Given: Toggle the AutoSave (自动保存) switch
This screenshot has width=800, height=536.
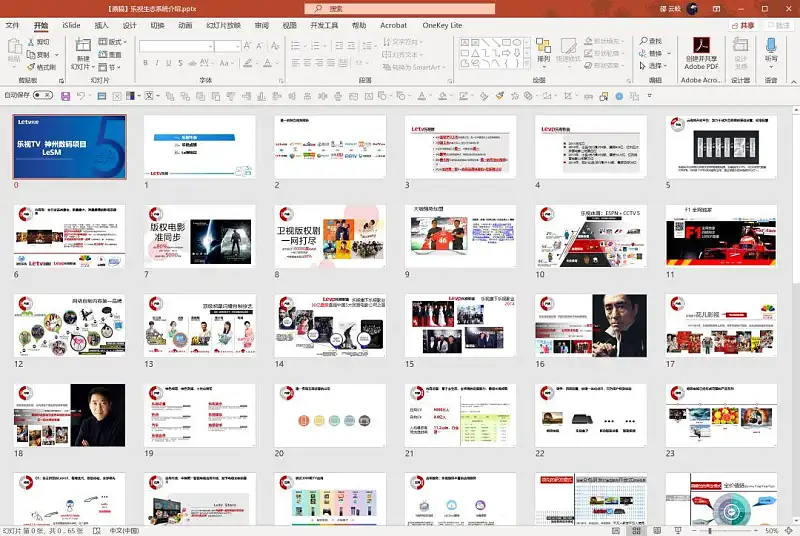Looking at the screenshot, I should (43, 95).
